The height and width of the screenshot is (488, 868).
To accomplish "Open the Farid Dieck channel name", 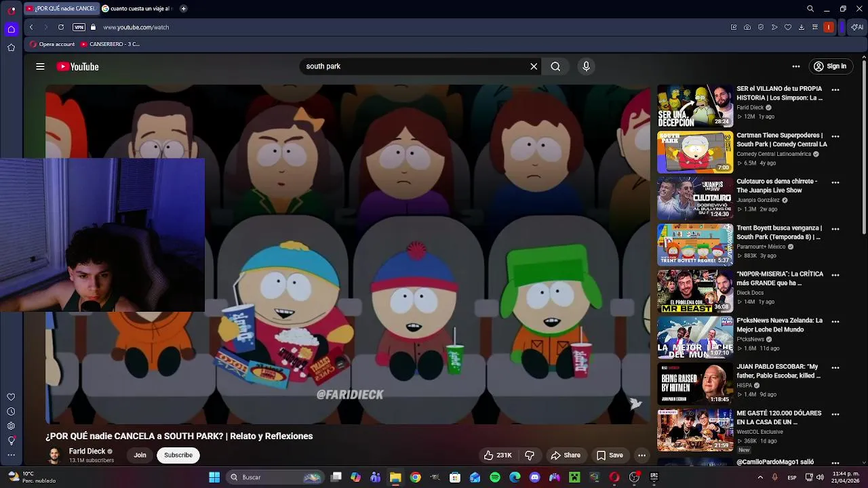I will click(87, 451).
